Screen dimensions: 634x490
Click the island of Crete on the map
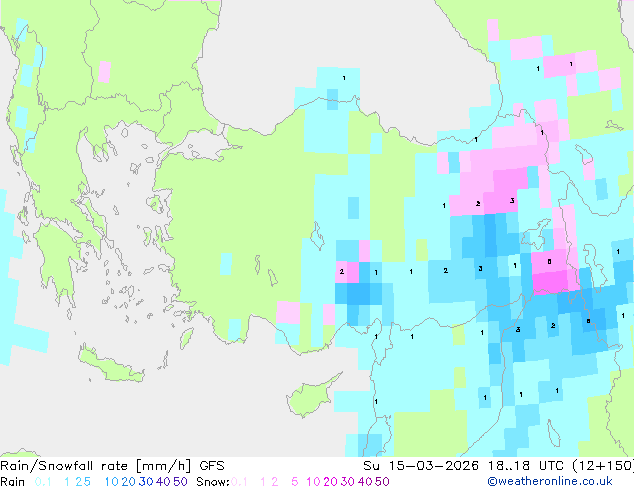(x=109, y=365)
